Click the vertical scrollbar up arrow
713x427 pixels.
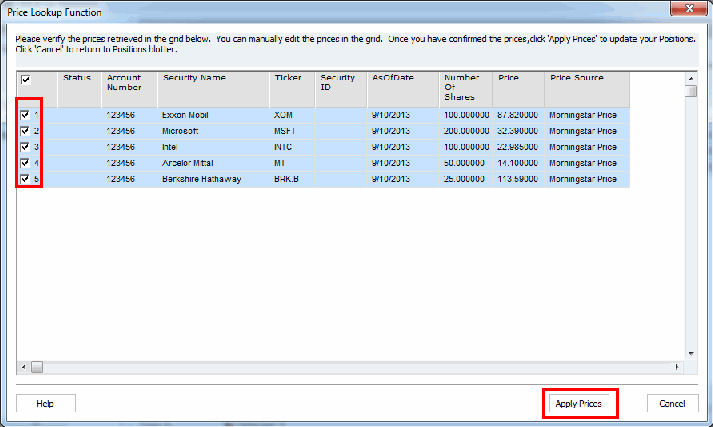click(x=690, y=76)
